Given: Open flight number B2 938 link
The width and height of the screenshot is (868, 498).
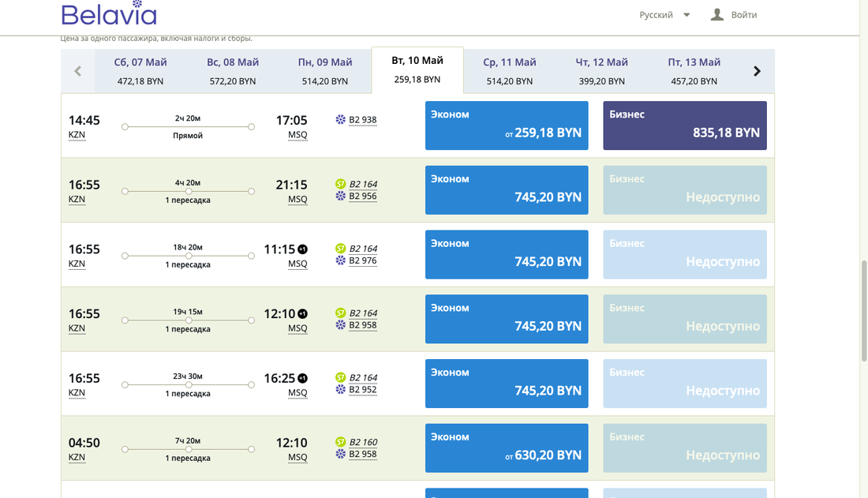Looking at the screenshot, I should point(363,120).
